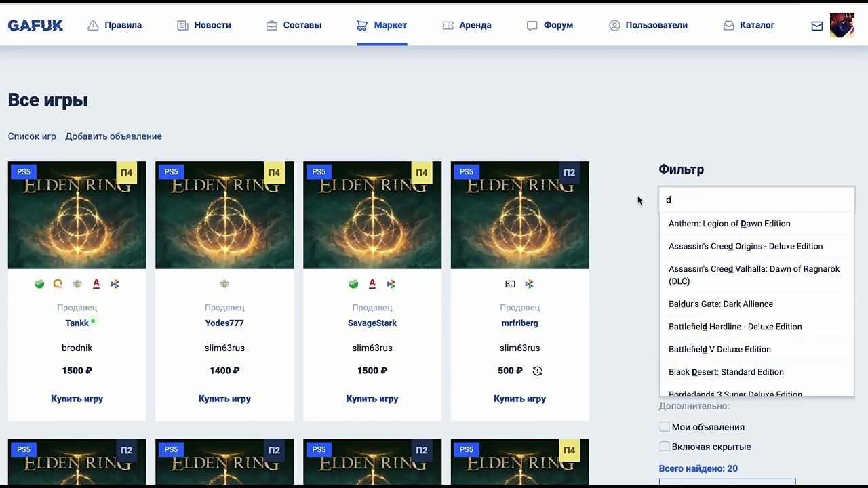Click Добавить объявление link
Viewport: 868px width, 488px height.
coord(113,136)
